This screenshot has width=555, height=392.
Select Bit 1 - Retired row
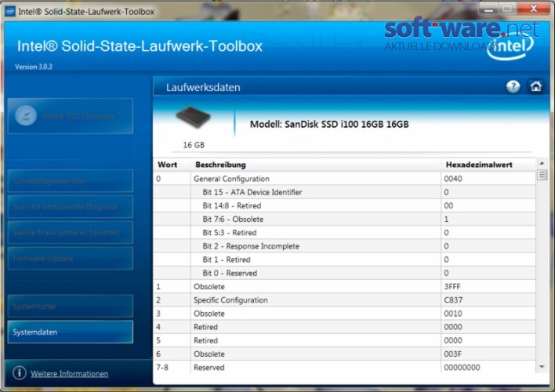pos(345,260)
